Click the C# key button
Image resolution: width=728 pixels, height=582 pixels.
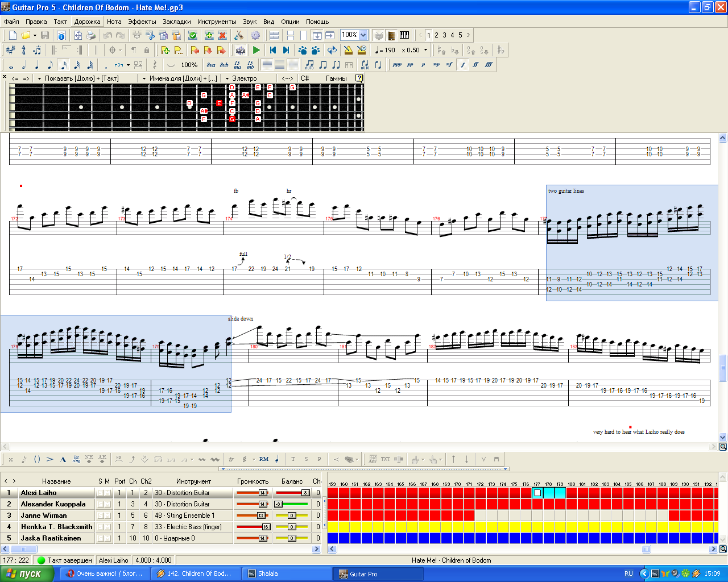tap(305, 78)
